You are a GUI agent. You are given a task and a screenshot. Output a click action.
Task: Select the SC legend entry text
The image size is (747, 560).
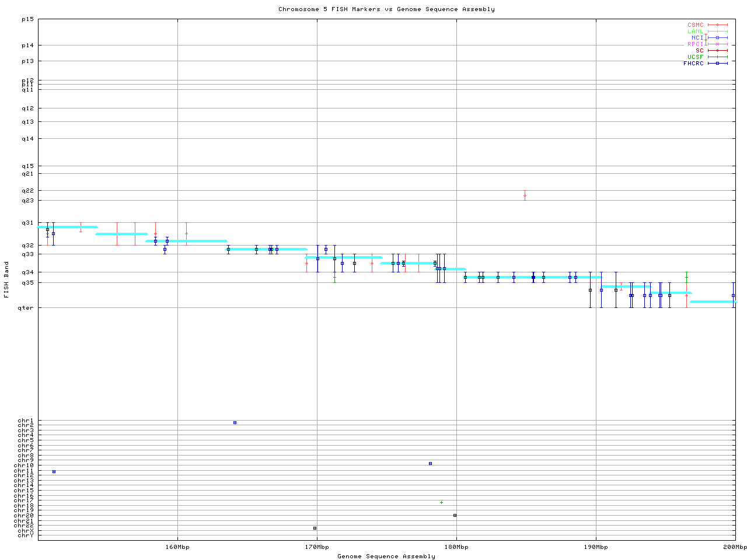[x=699, y=50]
